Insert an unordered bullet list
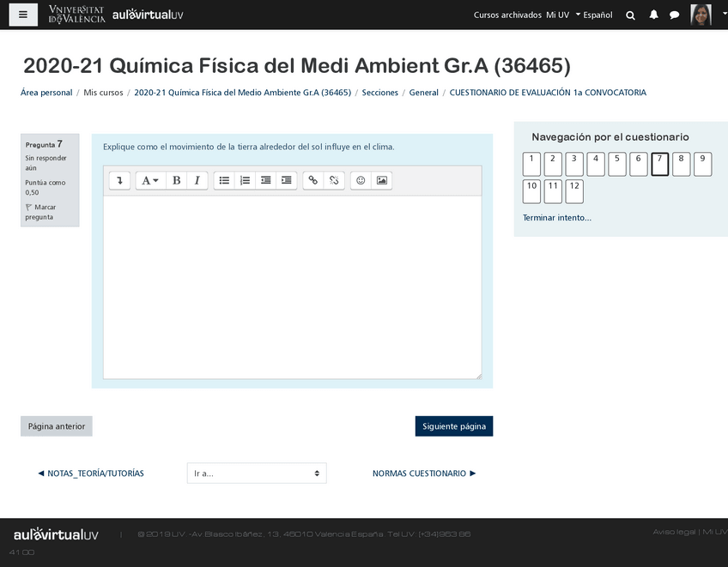The height and width of the screenshot is (567, 728). tap(224, 180)
